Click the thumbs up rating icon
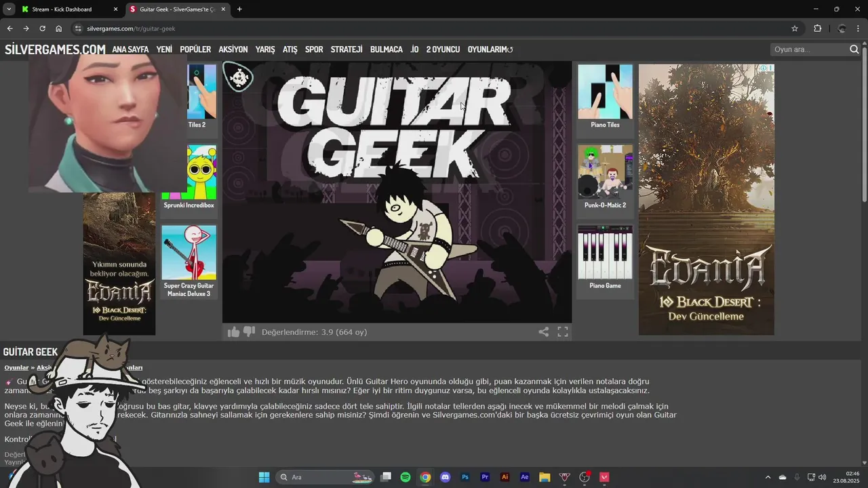Viewport: 868px width, 488px height. click(x=233, y=332)
